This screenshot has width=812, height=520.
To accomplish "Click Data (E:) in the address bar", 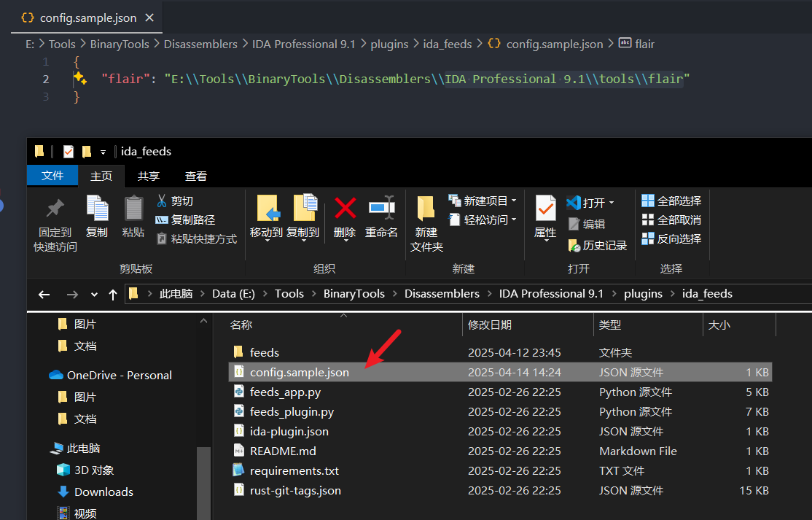I will [x=233, y=294].
